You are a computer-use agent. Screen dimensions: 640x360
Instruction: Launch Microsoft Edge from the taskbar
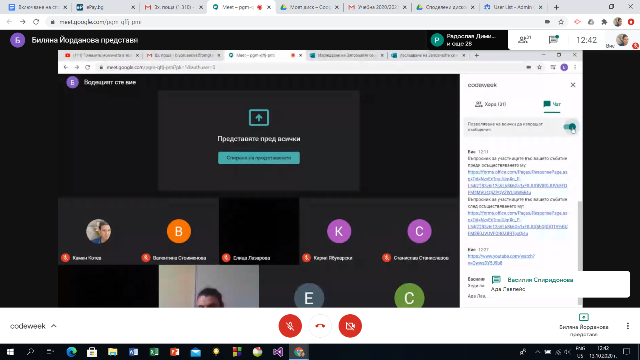click(x=71, y=352)
